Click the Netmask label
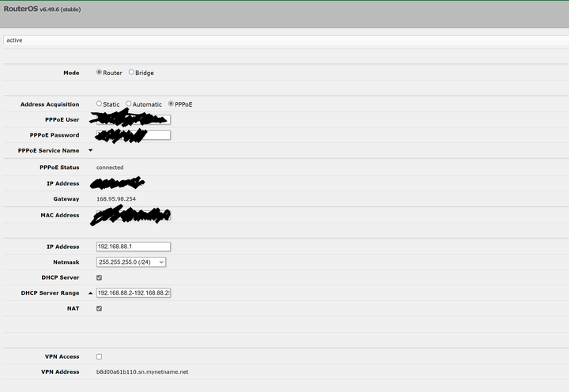Screen dimensions: 569x392 tap(66, 262)
